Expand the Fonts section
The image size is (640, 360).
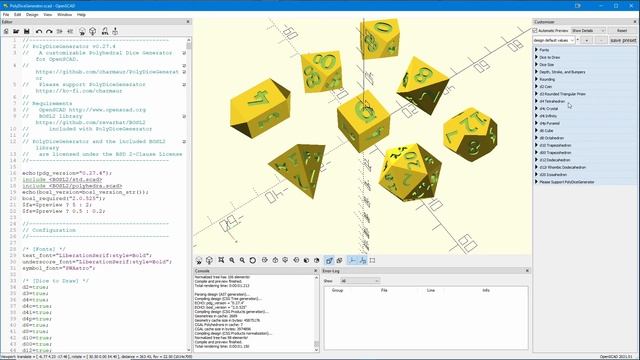click(x=584, y=50)
